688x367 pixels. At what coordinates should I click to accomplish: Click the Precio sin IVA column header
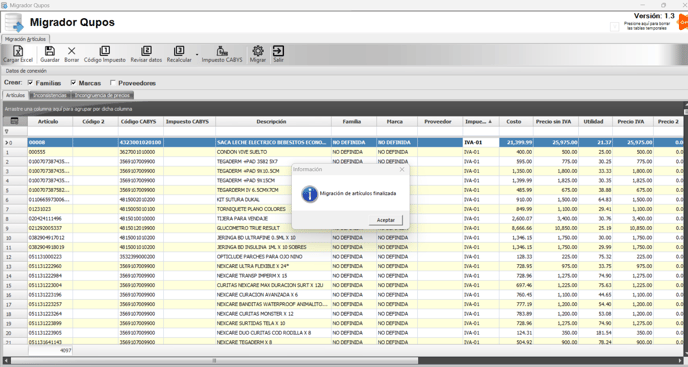[554, 122]
